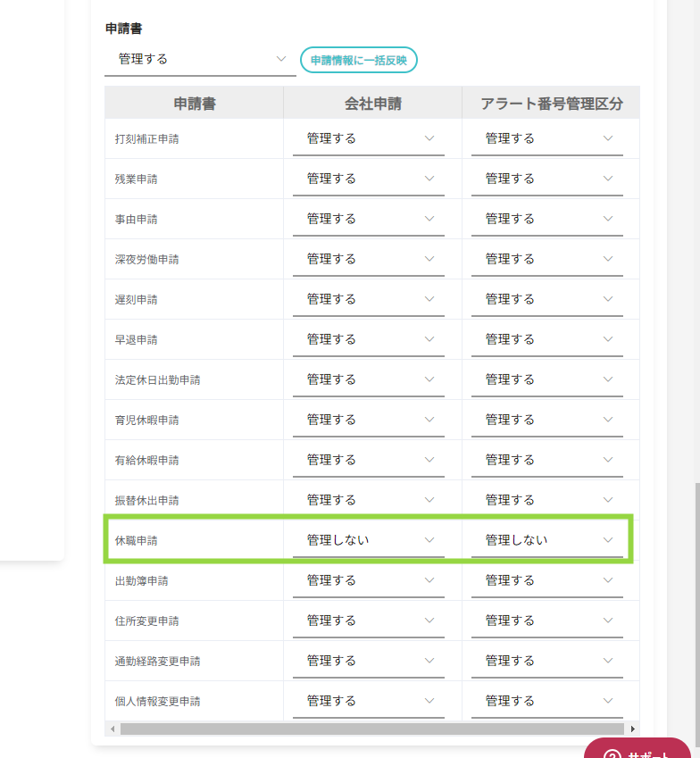Expand 会社申請 dropdown for 法定休日出勤申請
700x758 pixels.
pos(369,379)
